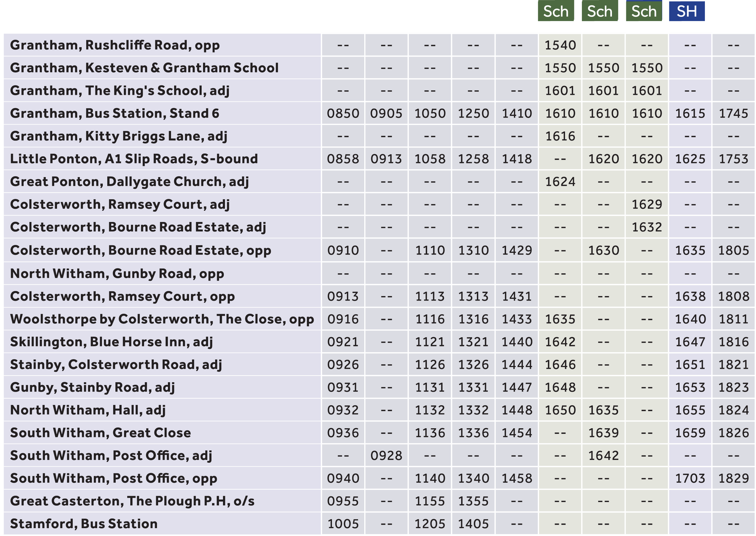Viewport: 756px width, 536px height.
Task: Click Grantham, Rushcliffe Road, opp stop
Action: pos(115,45)
